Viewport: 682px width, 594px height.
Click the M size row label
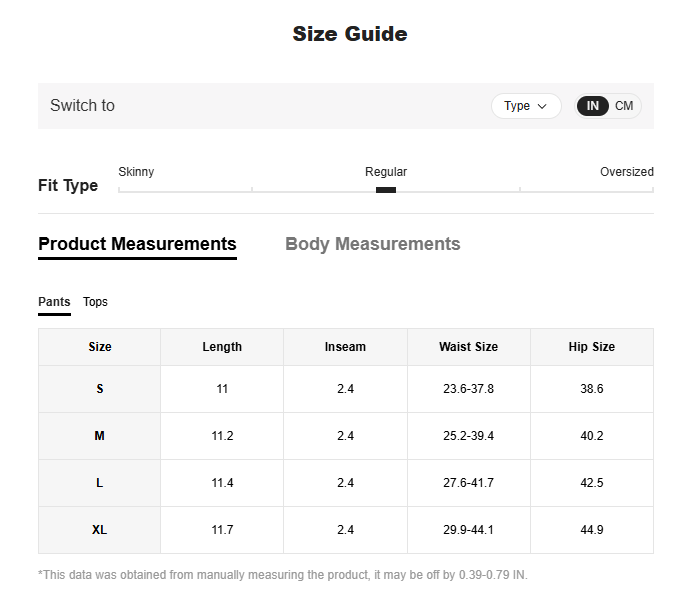click(x=100, y=436)
